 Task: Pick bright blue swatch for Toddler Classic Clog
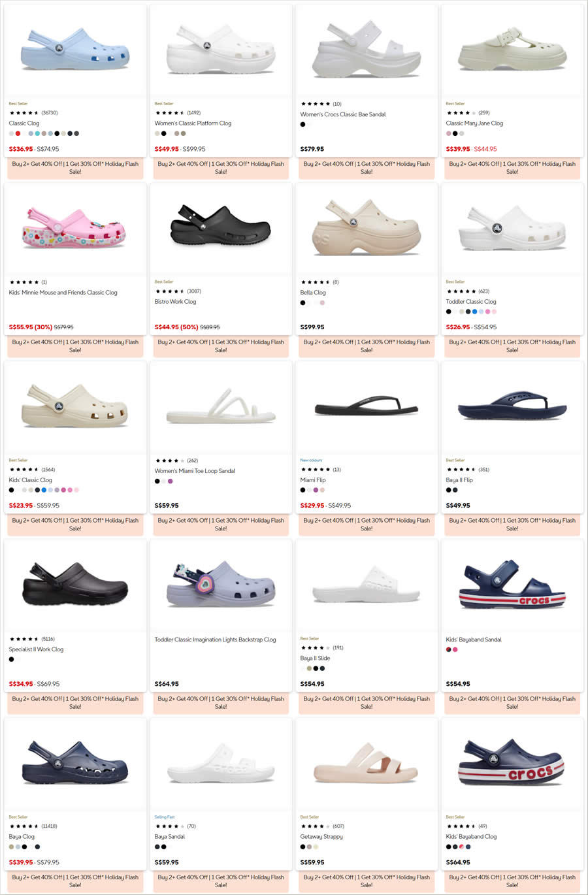click(475, 312)
